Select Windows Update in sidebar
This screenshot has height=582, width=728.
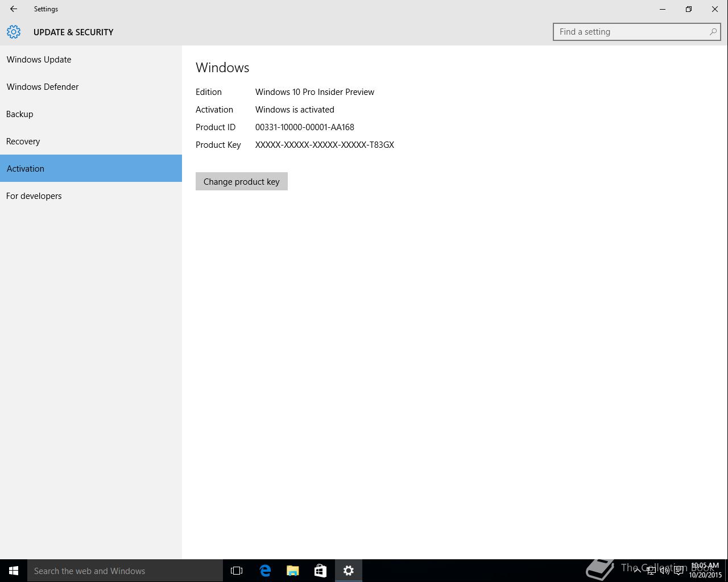91,59
